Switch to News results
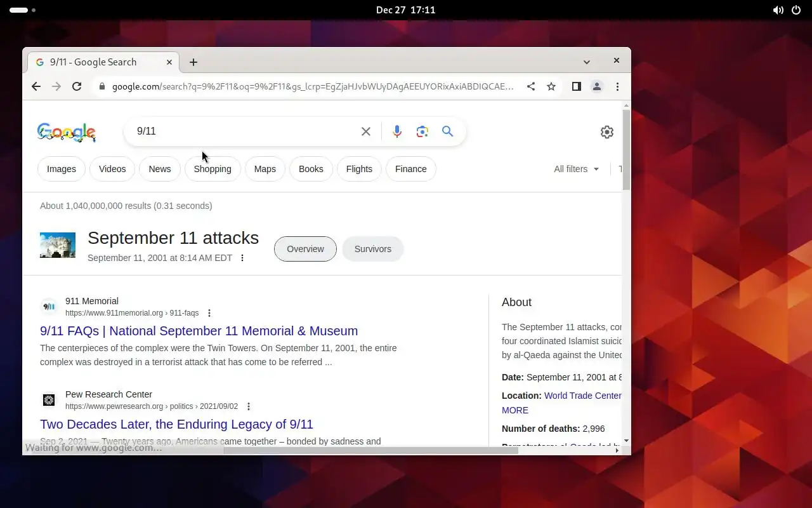The height and width of the screenshot is (508, 812). pos(160,169)
